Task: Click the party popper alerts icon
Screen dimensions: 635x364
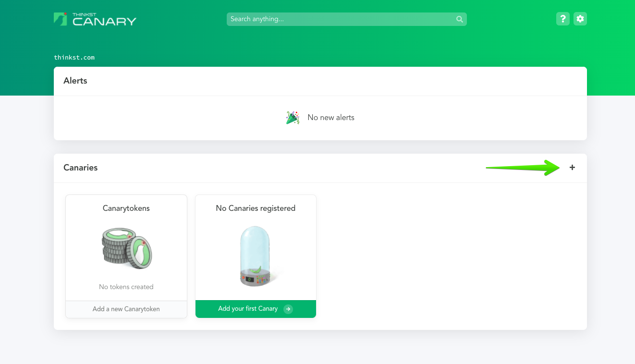Action: [x=293, y=118]
